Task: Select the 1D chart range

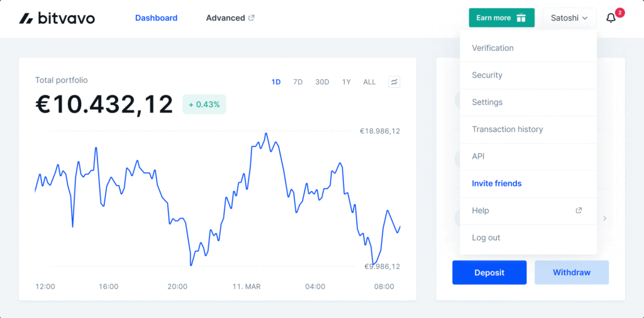Action: click(276, 82)
